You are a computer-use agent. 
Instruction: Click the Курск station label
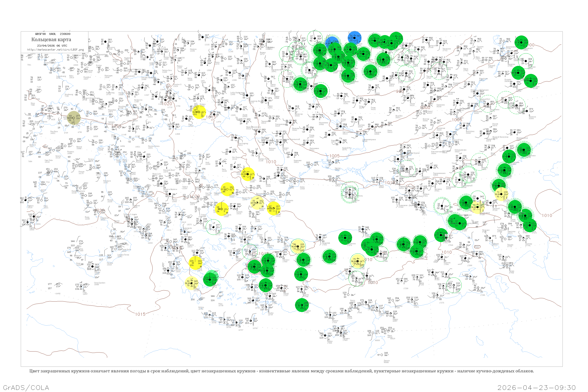coord(377,94)
